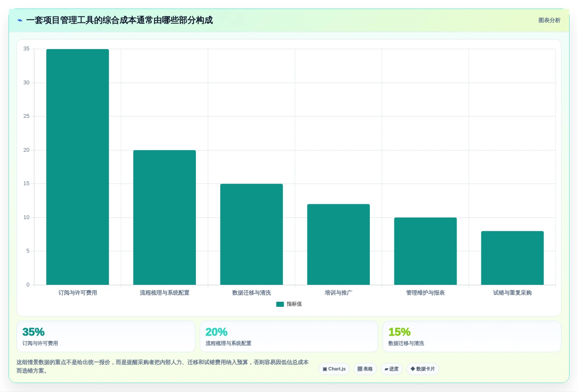Click the chart page title text

120,20
